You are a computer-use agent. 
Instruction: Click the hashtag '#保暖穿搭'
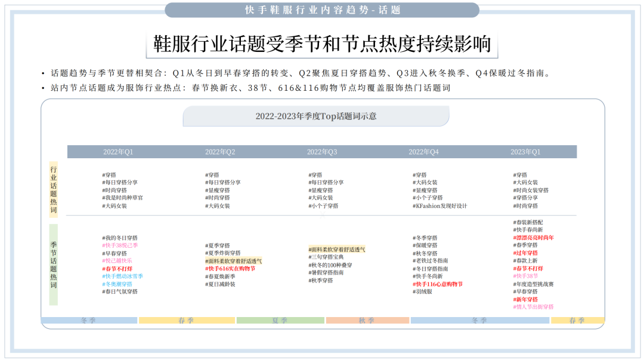(425, 245)
